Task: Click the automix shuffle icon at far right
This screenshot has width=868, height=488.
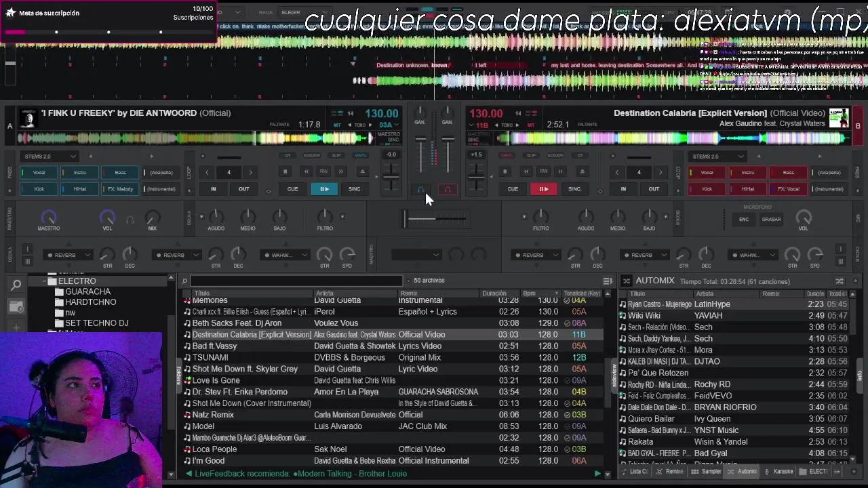Action: point(840,281)
